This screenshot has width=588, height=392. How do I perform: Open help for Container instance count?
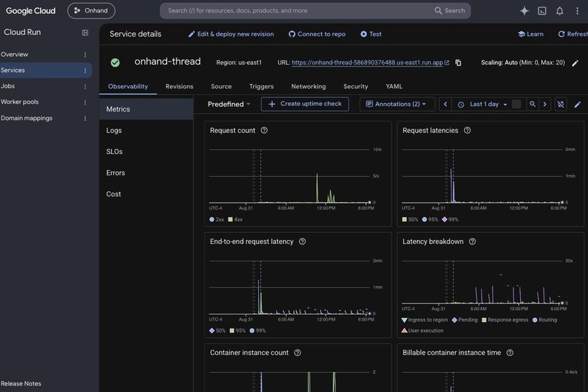point(298,353)
